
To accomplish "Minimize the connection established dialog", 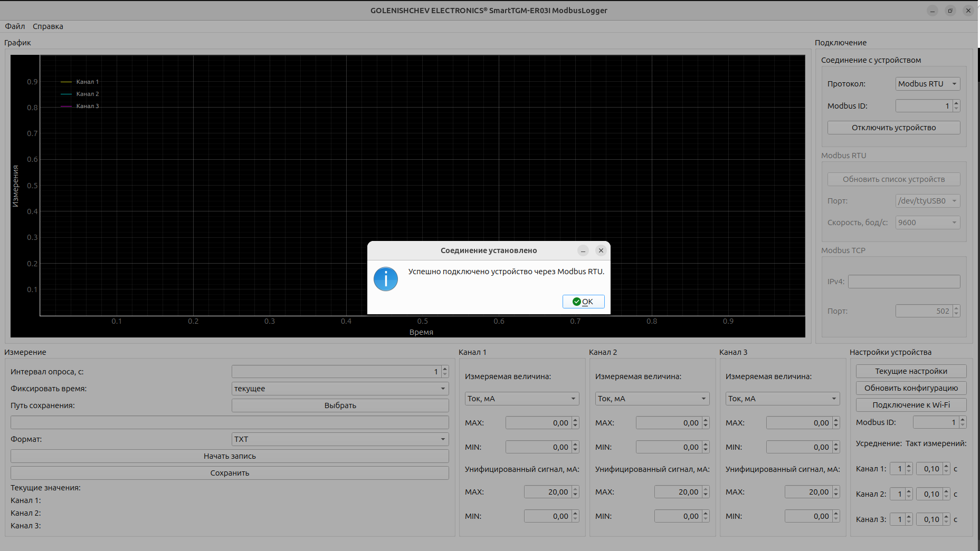I will pyautogui.click(x=583, y=250).
